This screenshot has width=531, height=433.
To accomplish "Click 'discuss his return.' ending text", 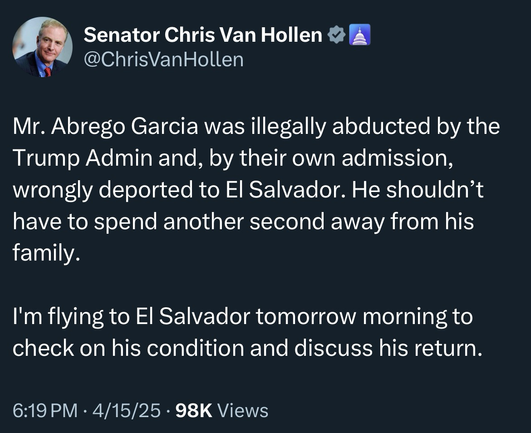I will [388, 348].
